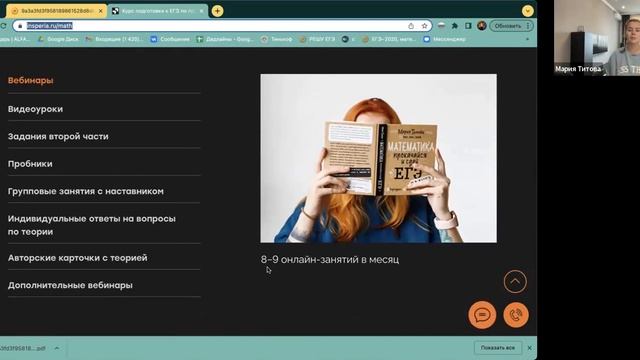
Task: Share this page icon
Action: tap(411, 26)
